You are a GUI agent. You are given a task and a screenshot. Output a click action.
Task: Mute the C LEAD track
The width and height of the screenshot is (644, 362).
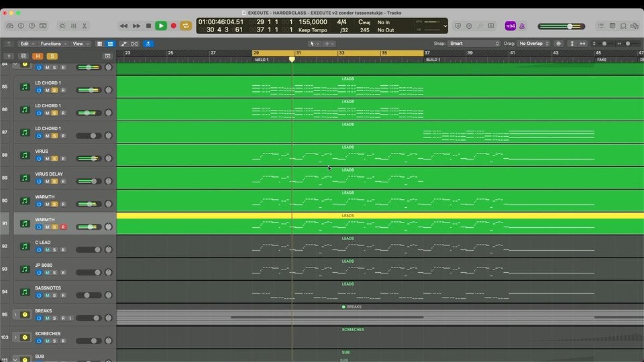coord(47,249)
